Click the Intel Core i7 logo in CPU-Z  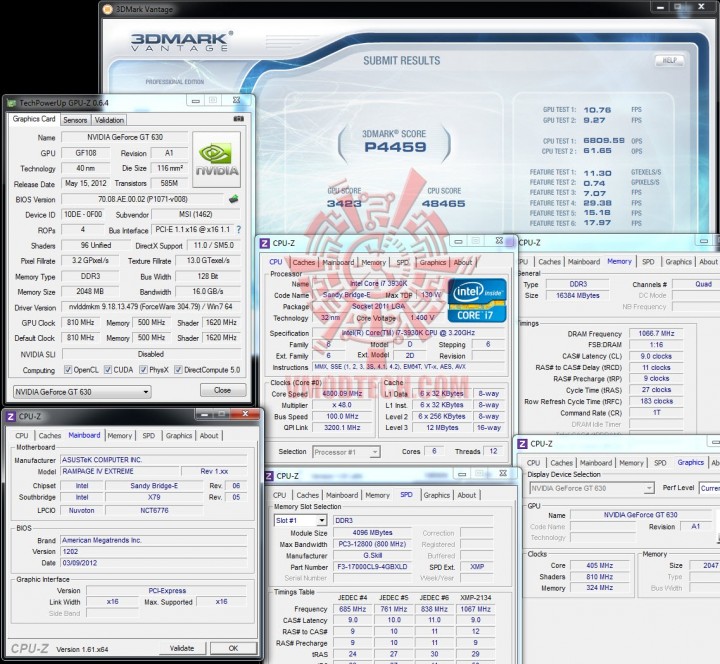click(477, 300)
